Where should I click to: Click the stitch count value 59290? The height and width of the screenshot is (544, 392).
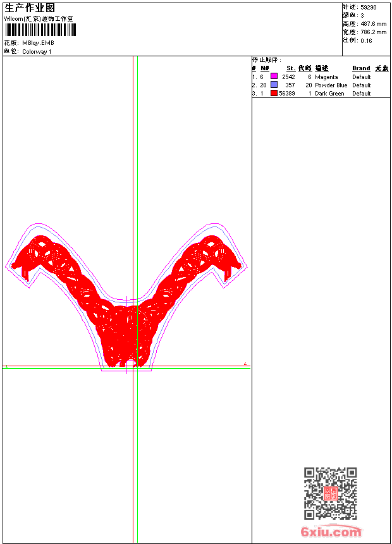pyautogui.click(x=369, y=8)
